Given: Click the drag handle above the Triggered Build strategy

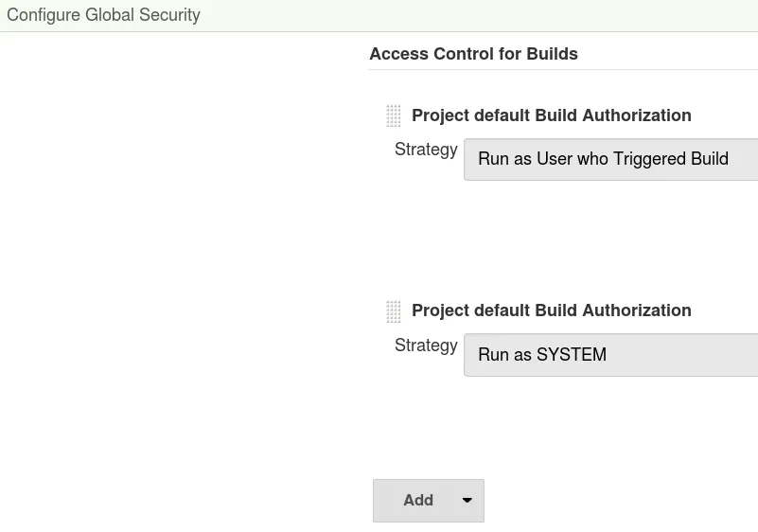Looking at the screenshot, I should click(x=394, y=116).
